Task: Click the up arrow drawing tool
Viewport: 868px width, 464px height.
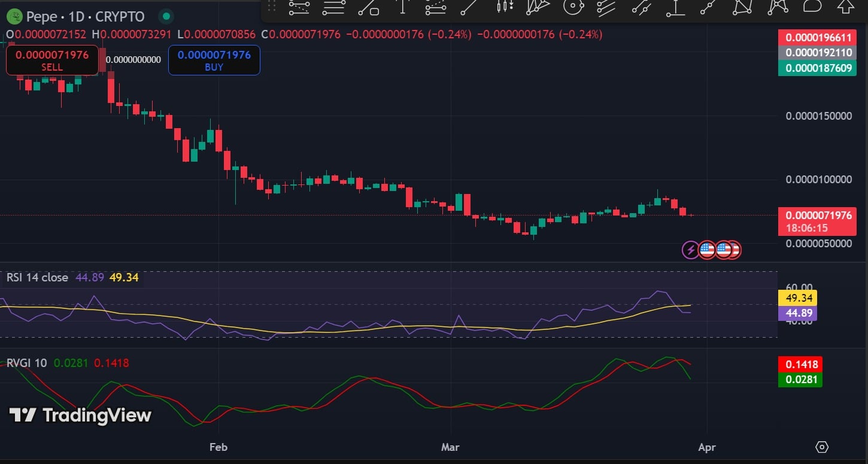Action: tap(845, 7)
